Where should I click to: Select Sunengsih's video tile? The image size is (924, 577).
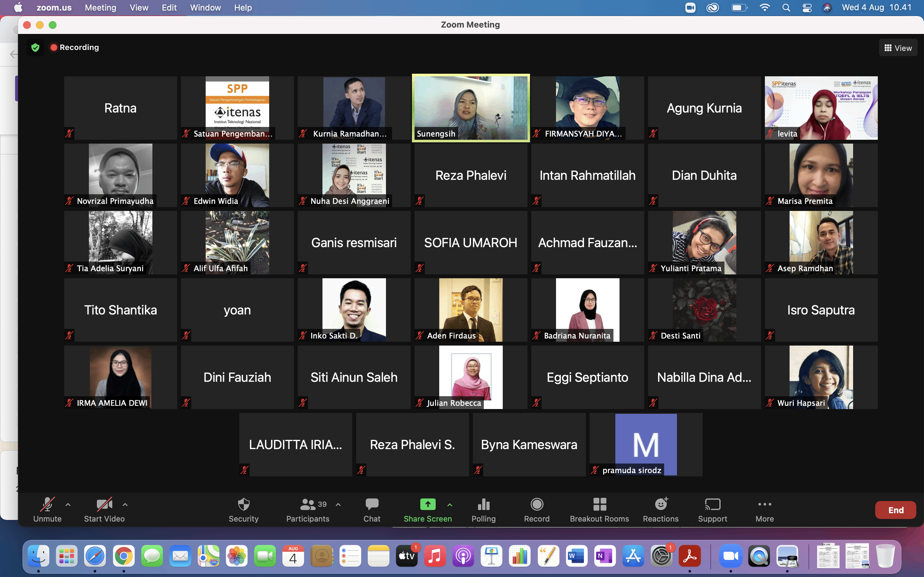(470, 108)
